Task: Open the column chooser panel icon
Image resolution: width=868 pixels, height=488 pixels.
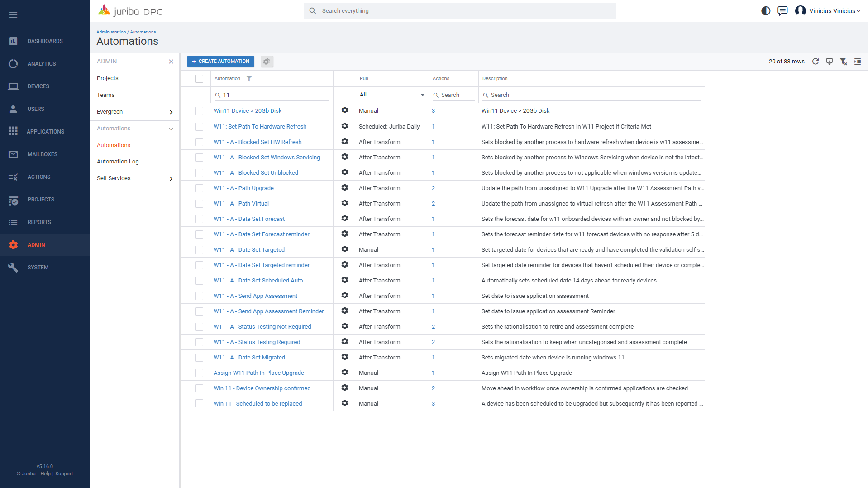Action: tap(857, 62)
